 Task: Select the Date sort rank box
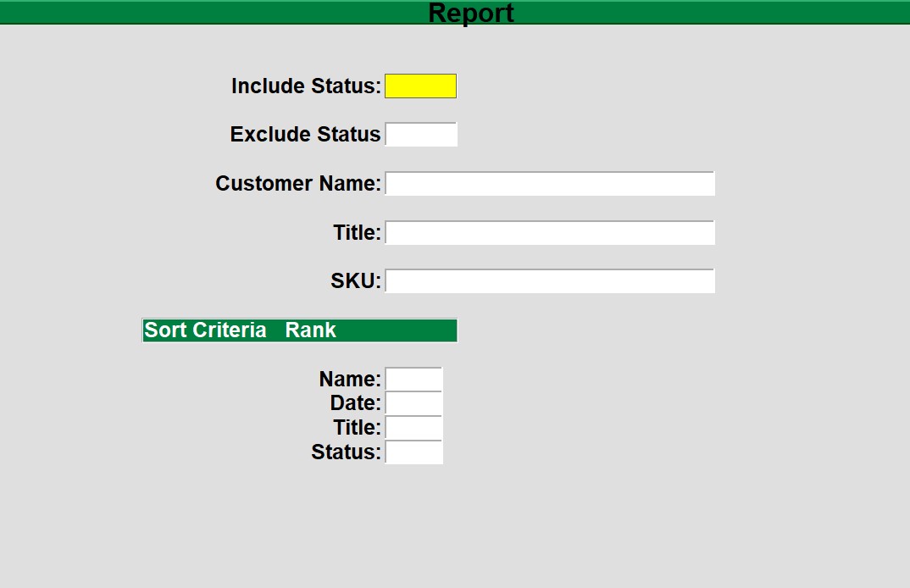coord(413,403)
